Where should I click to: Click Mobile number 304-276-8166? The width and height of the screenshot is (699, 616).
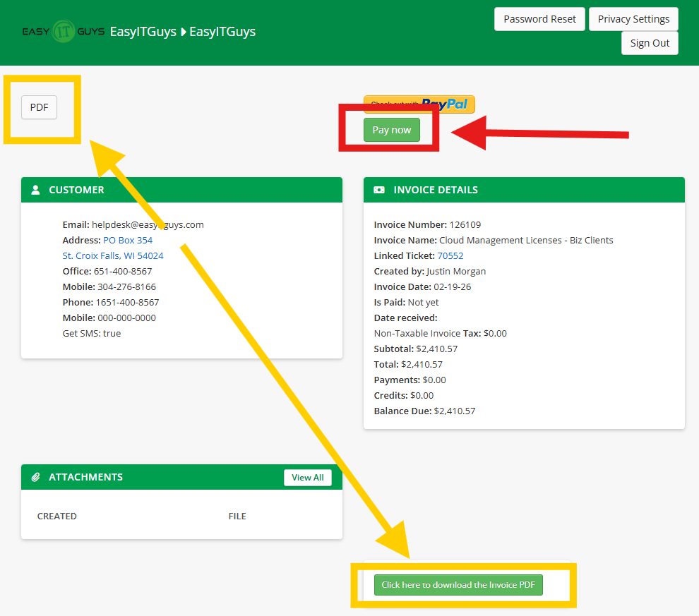(x=109, y=287)
